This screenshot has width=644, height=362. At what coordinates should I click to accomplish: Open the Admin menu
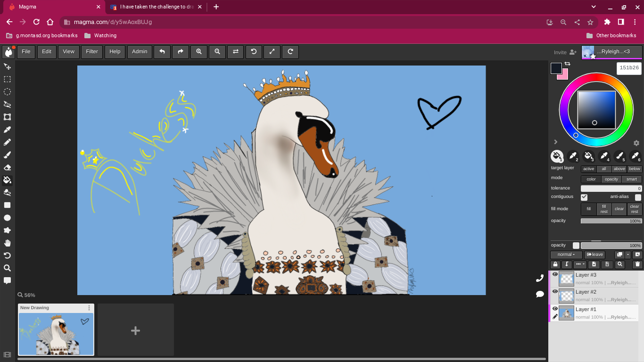pyautogui.click(x=140, y=52)
